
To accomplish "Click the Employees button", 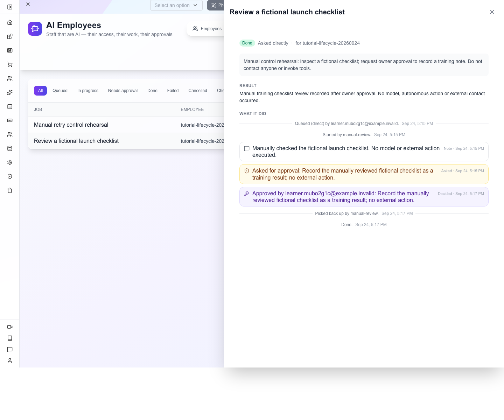I will tap(207, 29).
